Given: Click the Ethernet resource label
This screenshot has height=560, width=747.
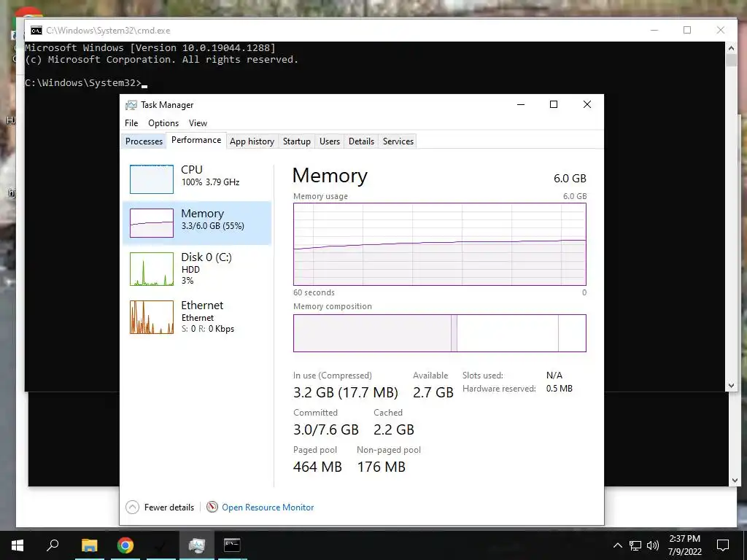Looking at the screenshot, I should click(x=202, y=306).
